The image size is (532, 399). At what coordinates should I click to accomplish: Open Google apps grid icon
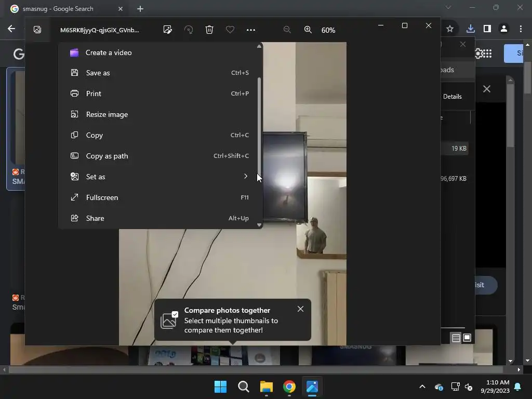point(487,54)
